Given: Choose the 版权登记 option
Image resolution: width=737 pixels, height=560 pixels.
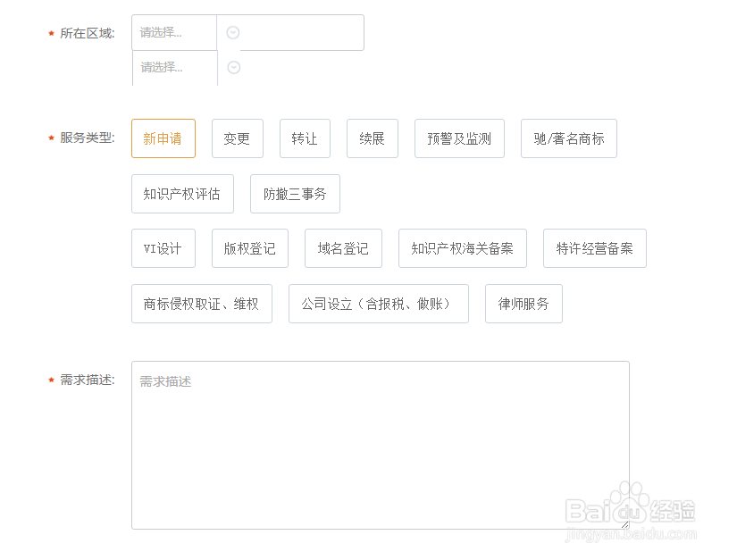Looking at the screenshot, I should (x=250, y=248).
